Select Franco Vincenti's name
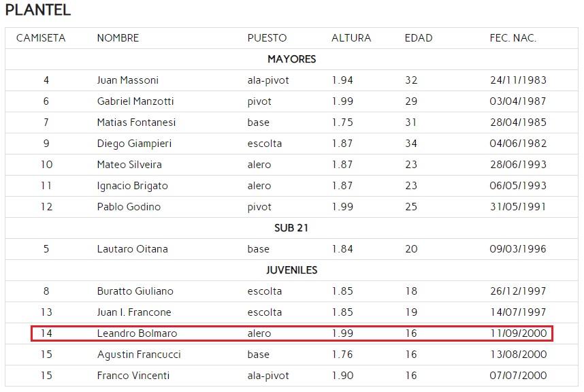584x392 pixels. click(x=133, y=376)
